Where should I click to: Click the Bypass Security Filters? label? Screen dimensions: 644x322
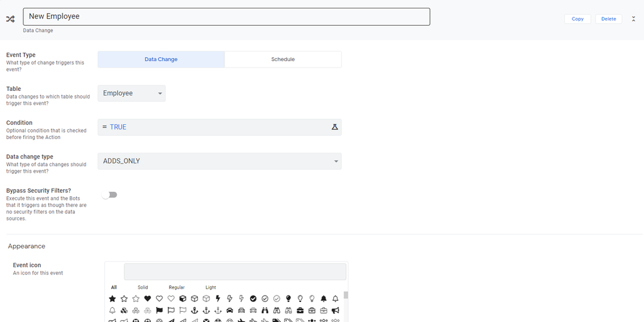point(39,191)
